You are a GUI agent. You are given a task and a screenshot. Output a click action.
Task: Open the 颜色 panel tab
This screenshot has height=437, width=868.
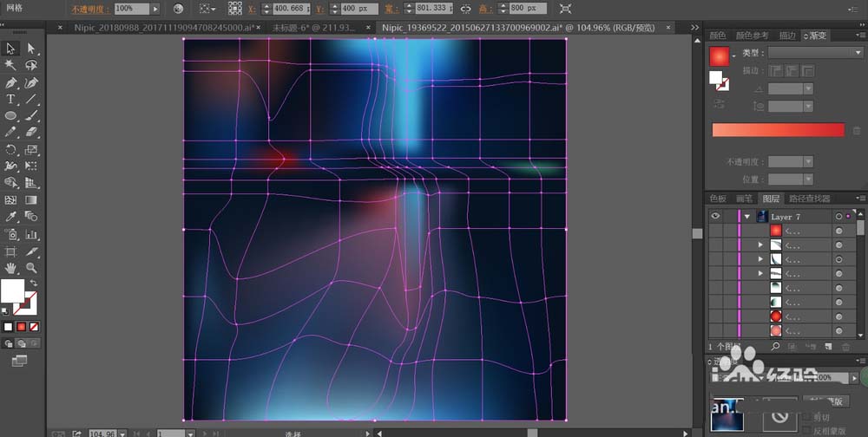[x=718, y=36]
